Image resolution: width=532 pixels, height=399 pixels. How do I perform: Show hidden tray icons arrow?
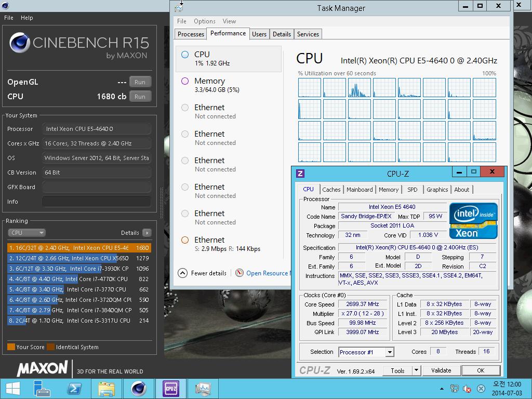(442, 389)
